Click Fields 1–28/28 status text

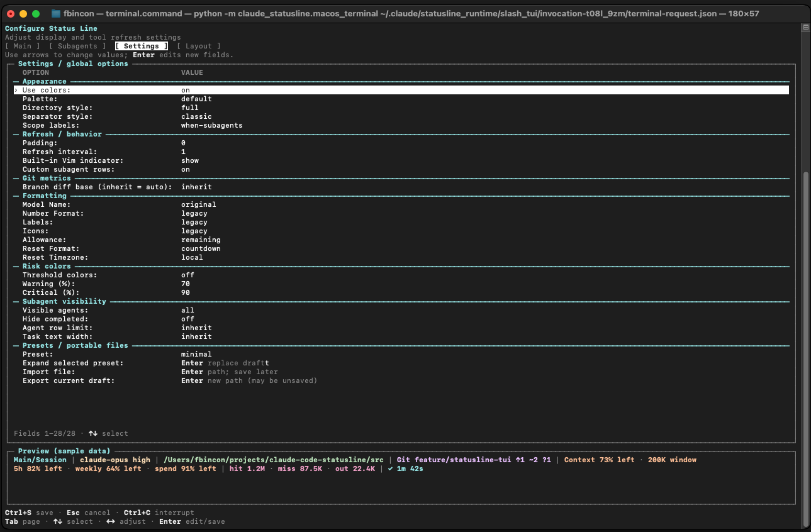(x=45, y=433)
